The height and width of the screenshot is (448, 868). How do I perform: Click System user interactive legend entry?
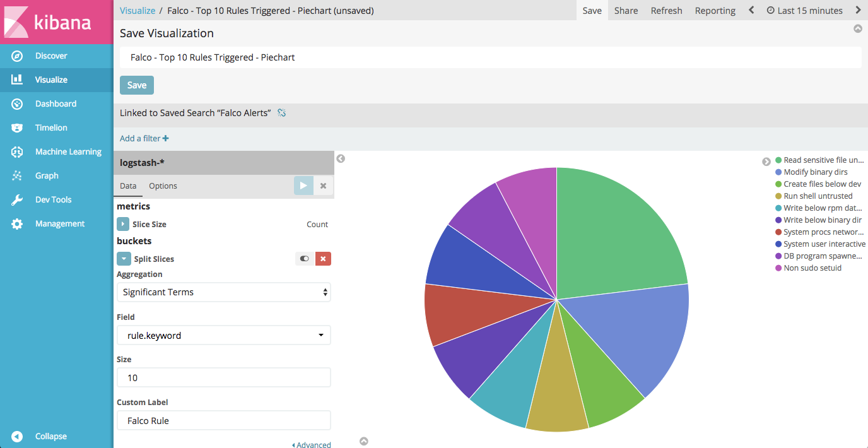pos(820,244)
